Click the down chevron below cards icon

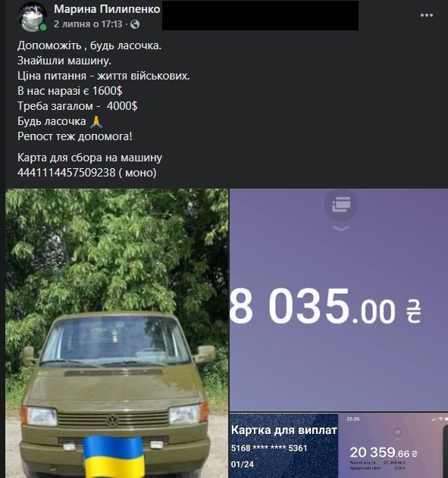[x=341, y=228]
